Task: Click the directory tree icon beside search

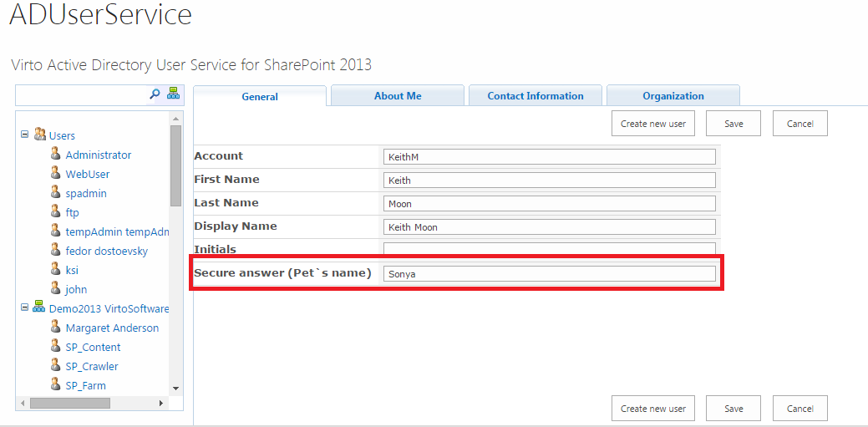Action: pyautogui.click(x=173, y=94)
